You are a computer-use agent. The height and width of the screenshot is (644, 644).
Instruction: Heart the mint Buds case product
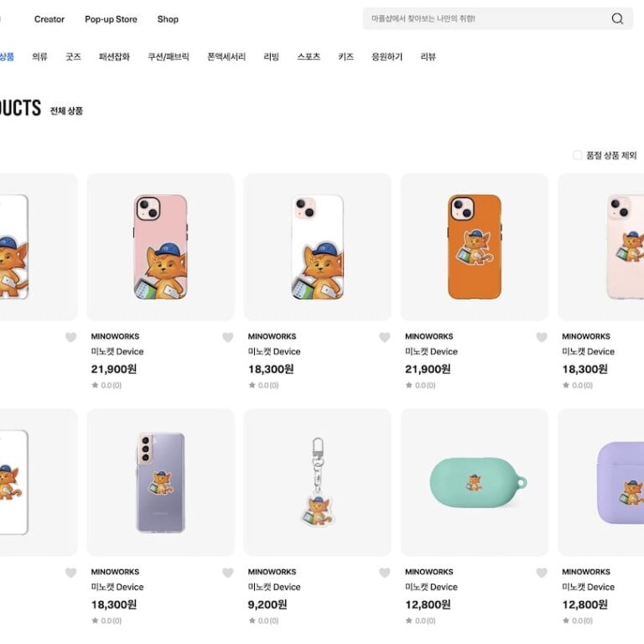pos(542,574)
